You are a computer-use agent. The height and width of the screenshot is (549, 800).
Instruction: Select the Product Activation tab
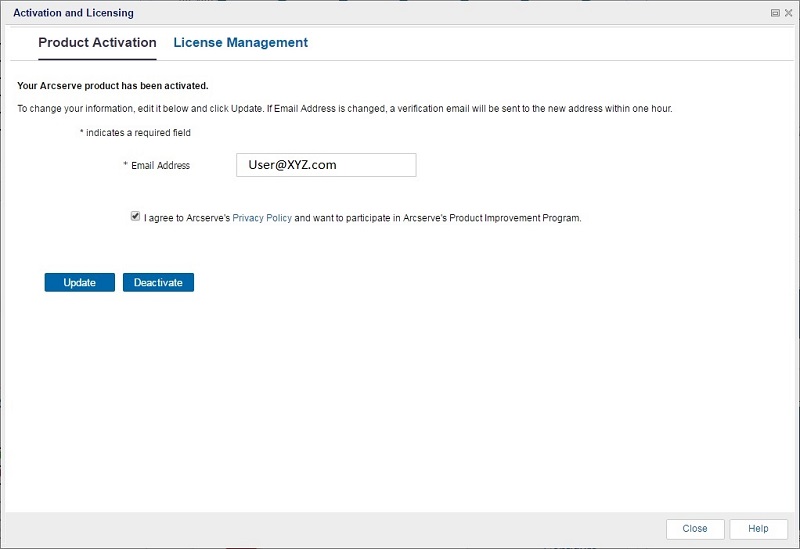click(x=97, y=42)
